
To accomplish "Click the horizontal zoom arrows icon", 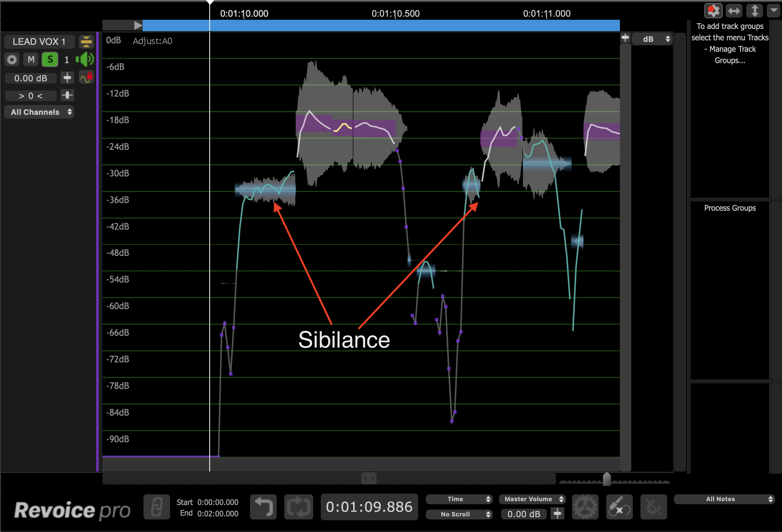I will click(734, 11).
